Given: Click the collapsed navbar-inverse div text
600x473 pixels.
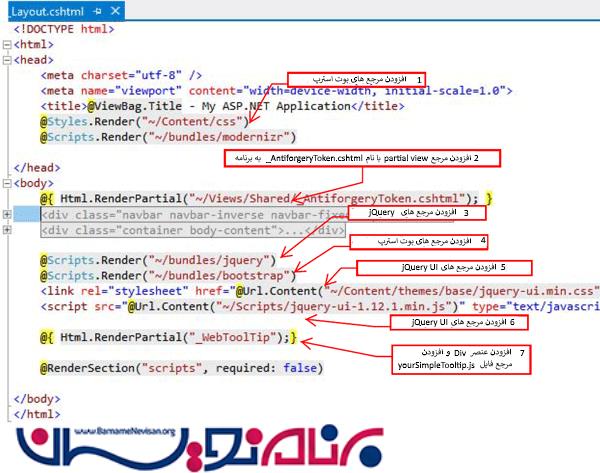Looking at the screenshot, I should pos(194,215).
